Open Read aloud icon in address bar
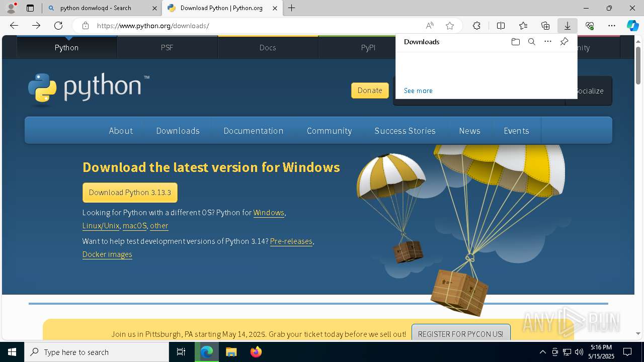644x362 pixels. 430,26
